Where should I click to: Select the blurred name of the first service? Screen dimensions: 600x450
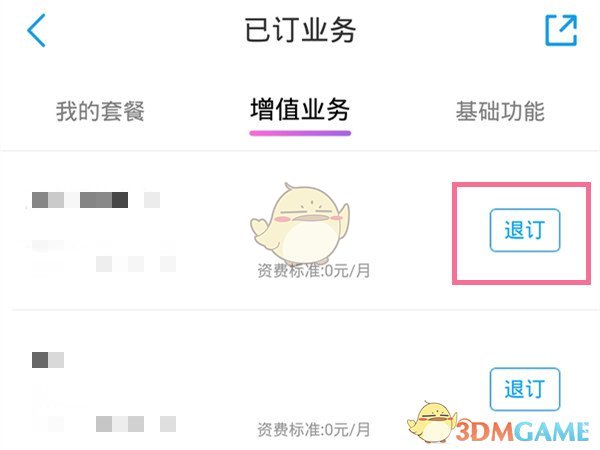(x=96, y=200)
